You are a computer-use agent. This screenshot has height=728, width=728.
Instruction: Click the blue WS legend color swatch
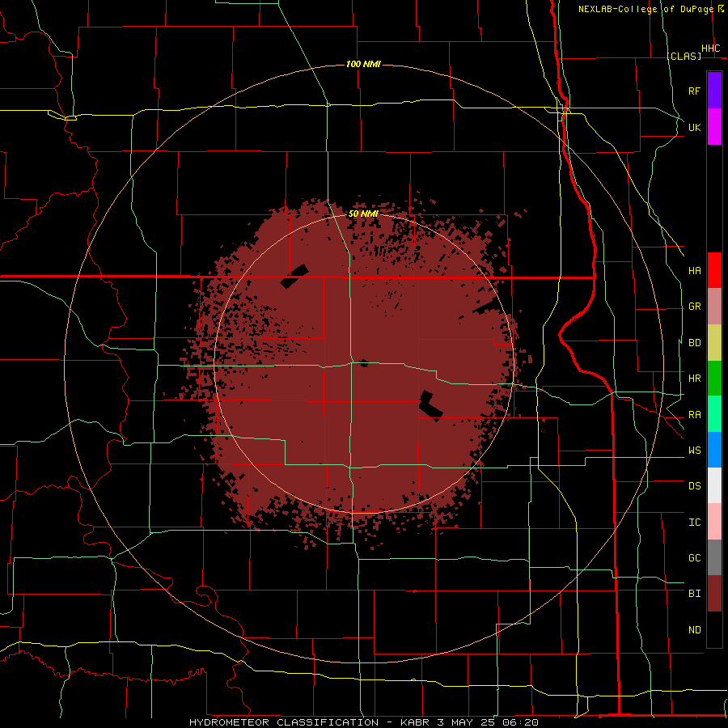click(714, 450)
